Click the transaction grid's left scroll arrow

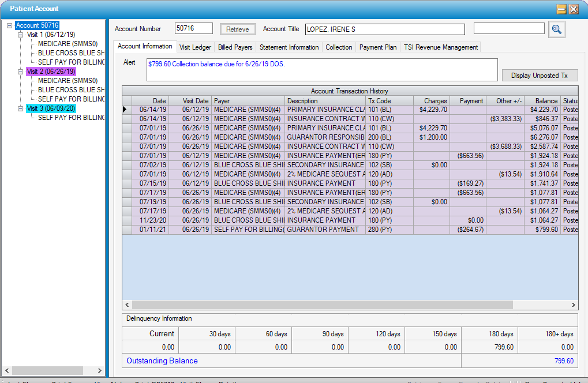pyautogui.click(x=126, y=305)
